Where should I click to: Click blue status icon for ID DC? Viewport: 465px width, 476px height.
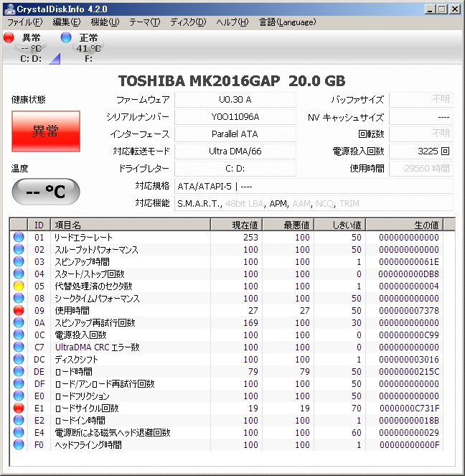[19, 359]
